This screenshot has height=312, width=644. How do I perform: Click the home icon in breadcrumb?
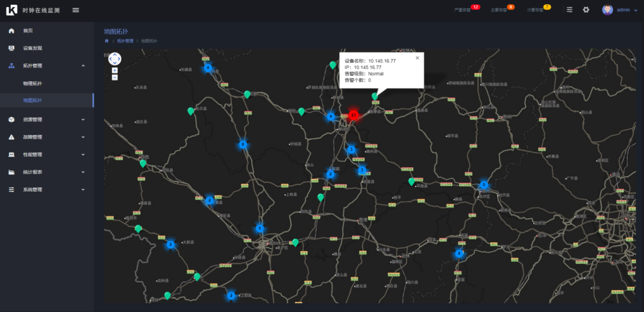[106, 41]
